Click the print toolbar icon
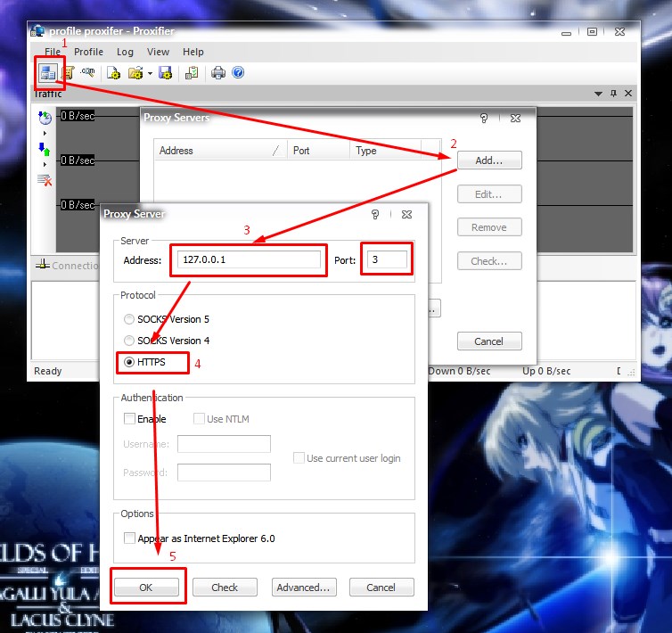This screenshot has height=633, width=672. (x=218, y=73)
